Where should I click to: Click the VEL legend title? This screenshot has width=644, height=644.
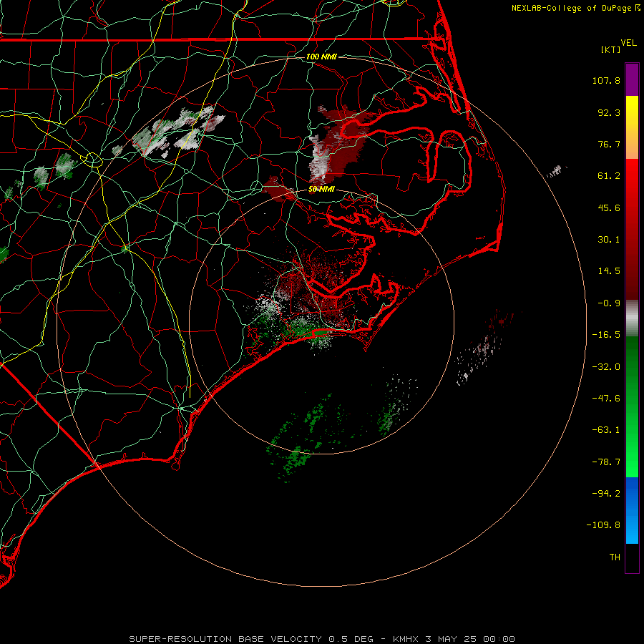tap(628, 43)
